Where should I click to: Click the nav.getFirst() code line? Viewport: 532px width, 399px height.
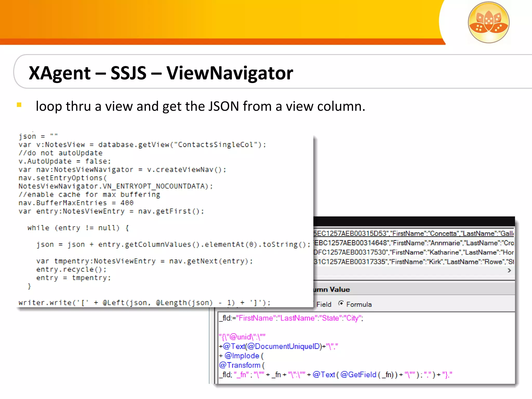pyautogui.click(x=111, y=211)
